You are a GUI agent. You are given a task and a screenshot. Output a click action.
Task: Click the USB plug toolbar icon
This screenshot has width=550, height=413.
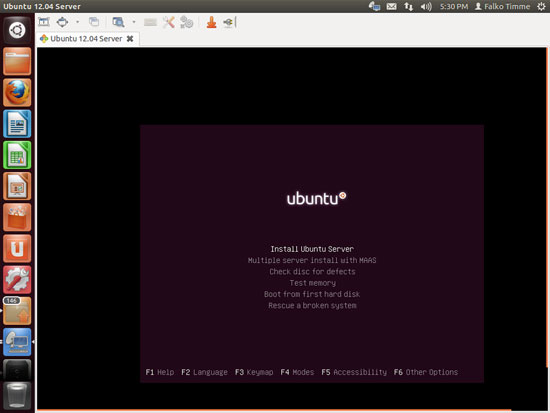[x=229, y=22]
